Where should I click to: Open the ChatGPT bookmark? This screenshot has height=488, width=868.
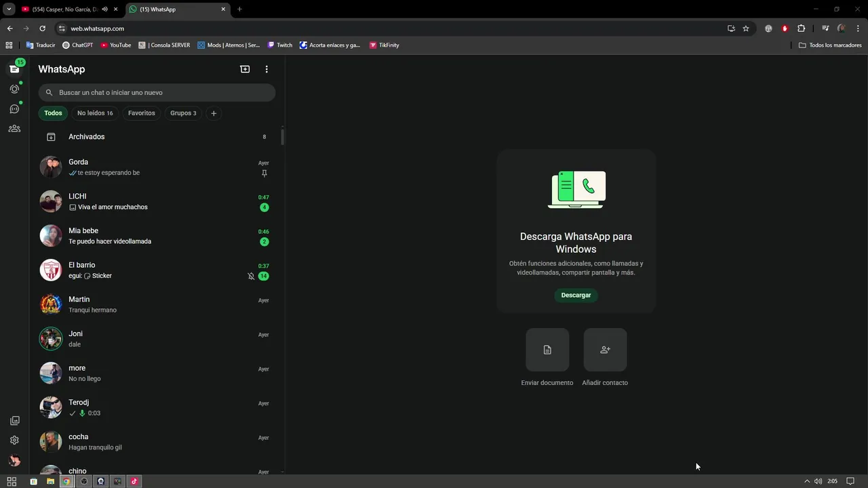78,45
